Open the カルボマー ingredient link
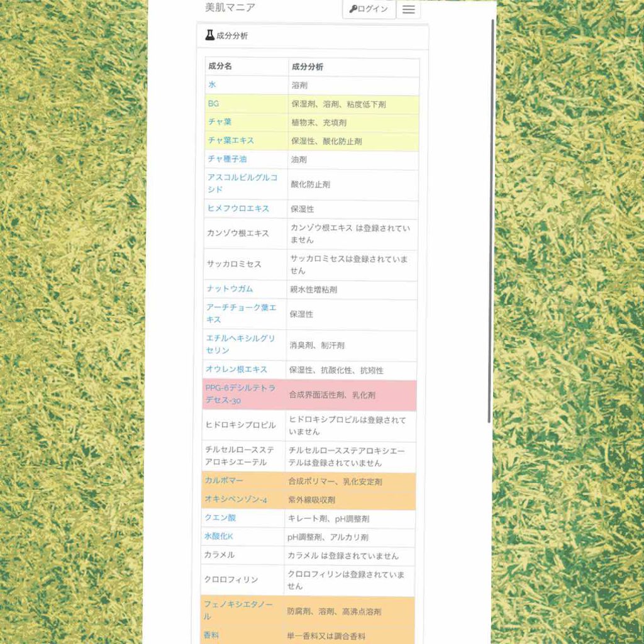Viewport: 644px width, 644px height. pyautogui.click(x=223, y=480)
